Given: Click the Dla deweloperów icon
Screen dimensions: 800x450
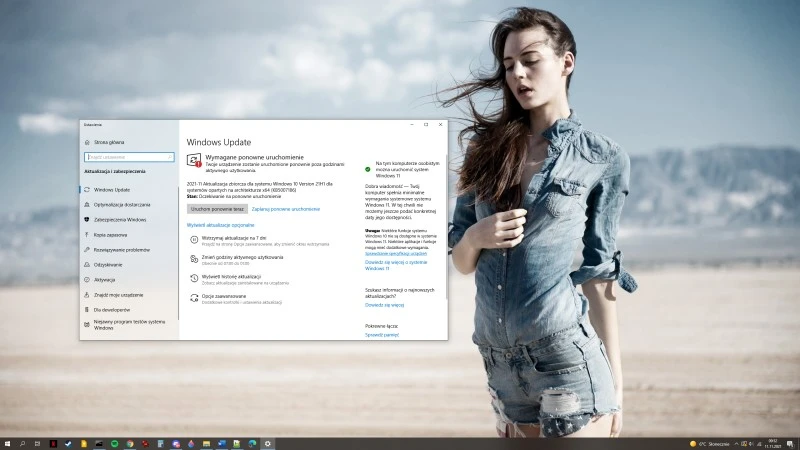Looking at the screenshot, I should (87, 310).
